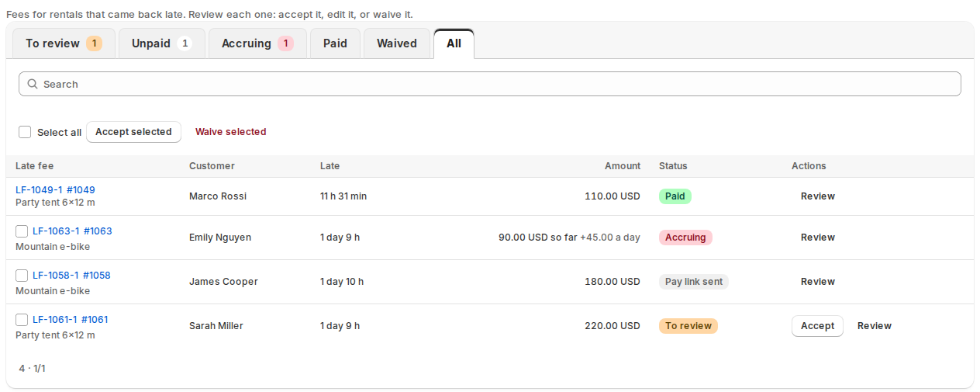
Task: Tick the Select all checkbox
Action: coord(25,132)
